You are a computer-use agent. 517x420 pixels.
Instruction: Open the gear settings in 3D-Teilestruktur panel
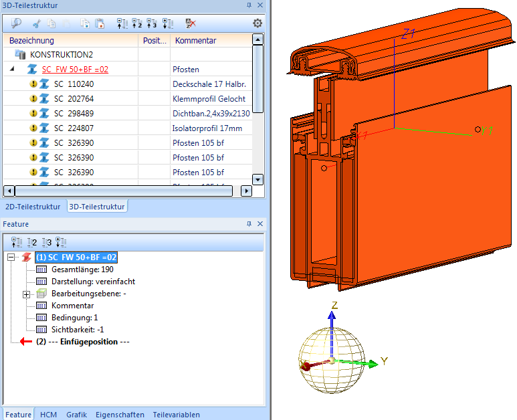(x=257, y=23)
